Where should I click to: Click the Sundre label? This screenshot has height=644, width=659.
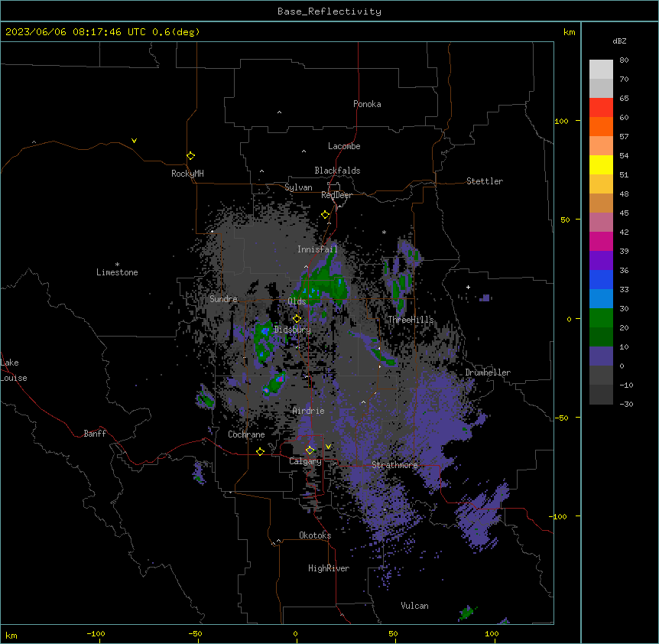pyautogui.click(x=223, y=299)
